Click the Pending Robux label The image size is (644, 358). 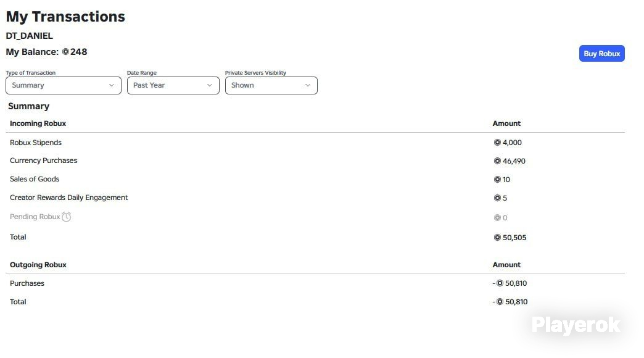[x=35, y=217]
